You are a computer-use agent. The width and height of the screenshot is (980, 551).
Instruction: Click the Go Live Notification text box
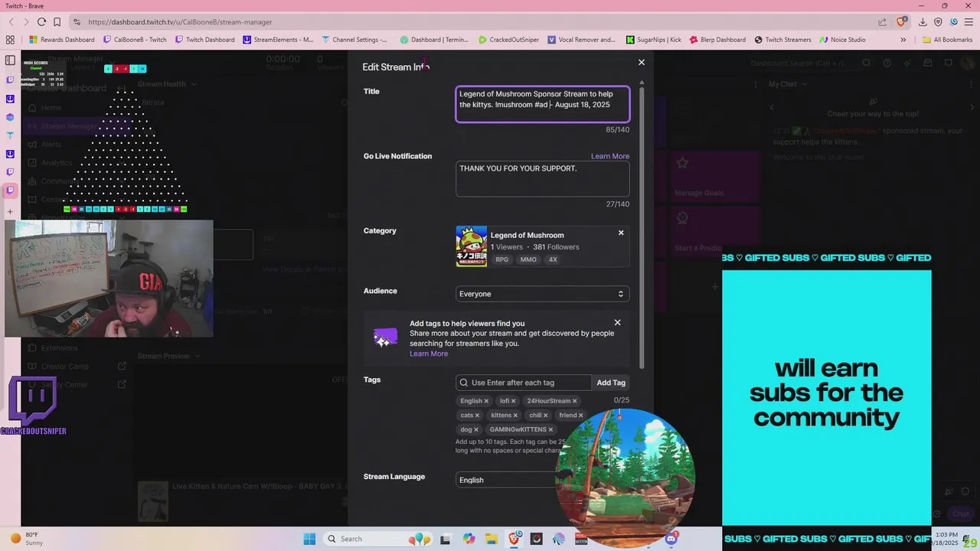coord(542,178)
